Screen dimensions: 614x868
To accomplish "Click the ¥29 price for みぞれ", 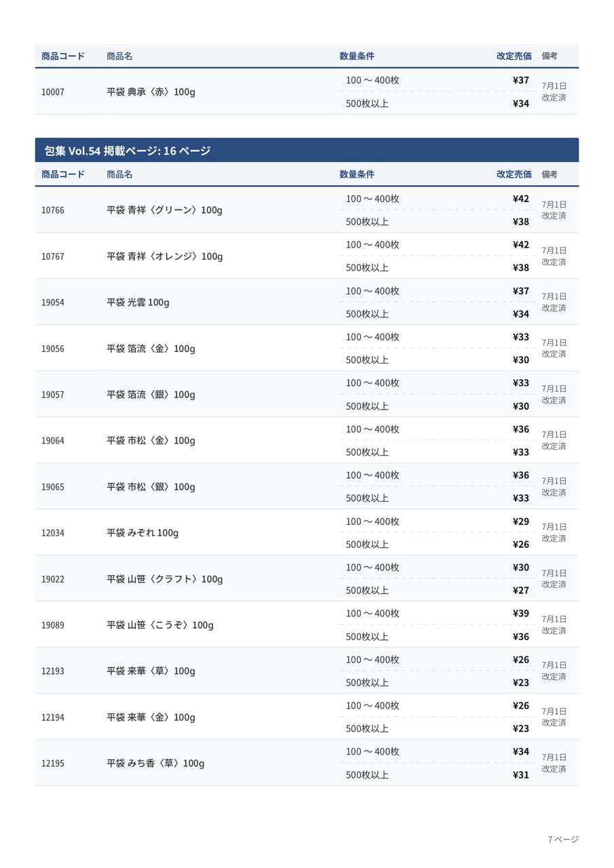I will 521,521.
